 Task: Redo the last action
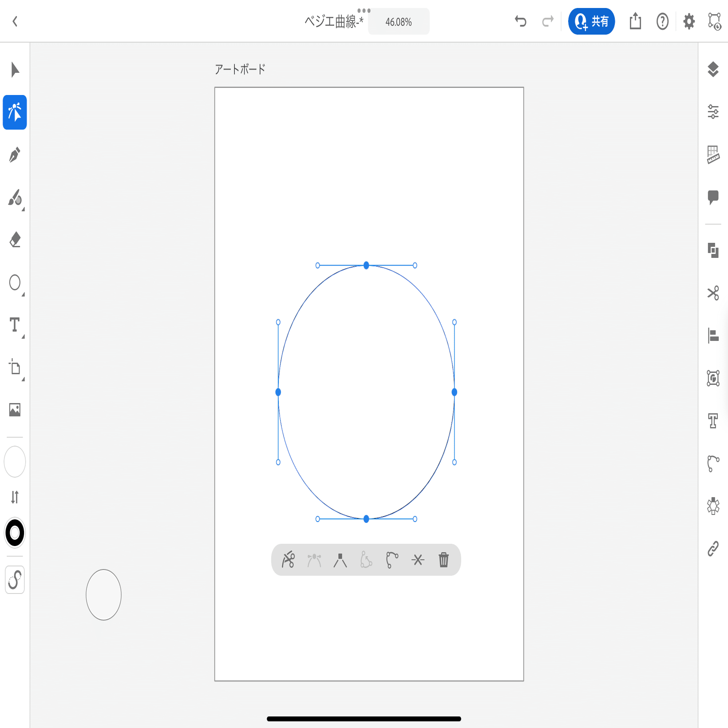[548, 21]
